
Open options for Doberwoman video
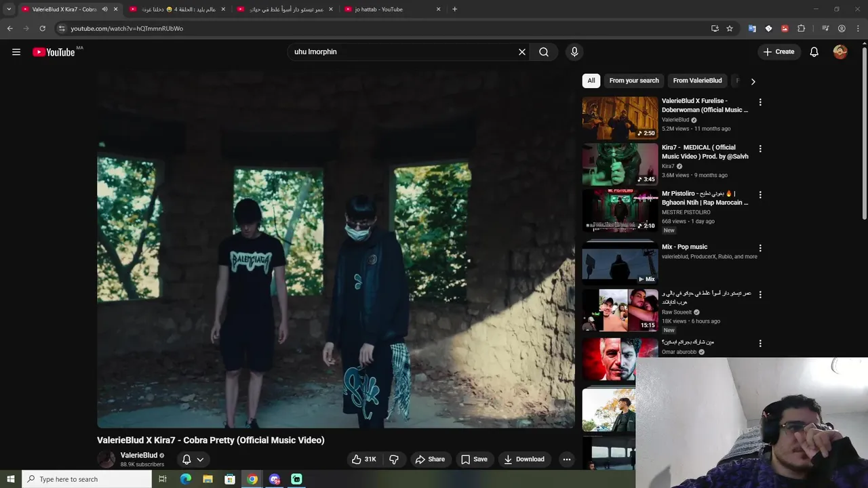760,102
